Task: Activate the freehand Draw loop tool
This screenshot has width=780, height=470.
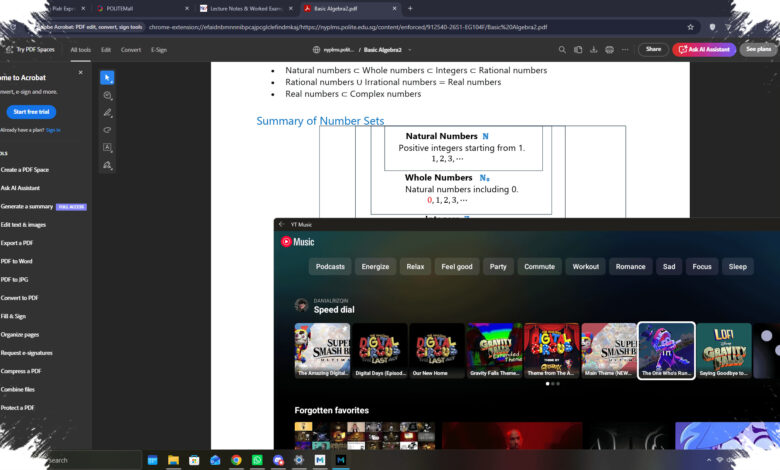Action: [x=107, y=130]
